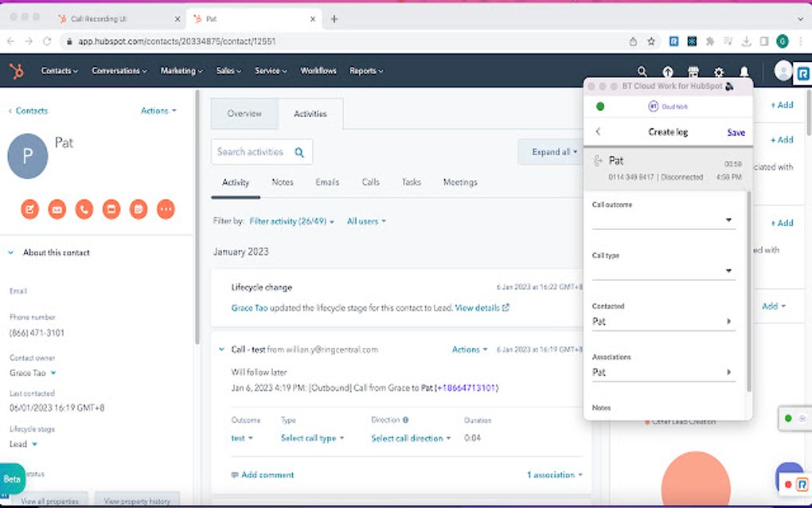The image size is (812, 508).
Task: Click the search activities magnifier icon
Action: click(299, 152)
